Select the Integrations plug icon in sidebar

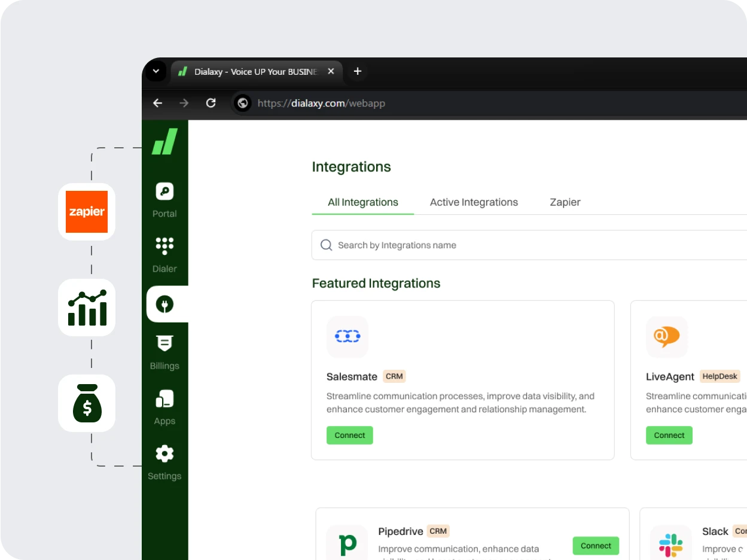click(164, 305)
